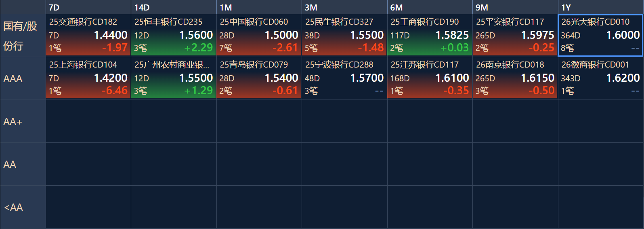Open the 25中国银行CD060 cell
644x229 pixels.
(x=259, y=35)
